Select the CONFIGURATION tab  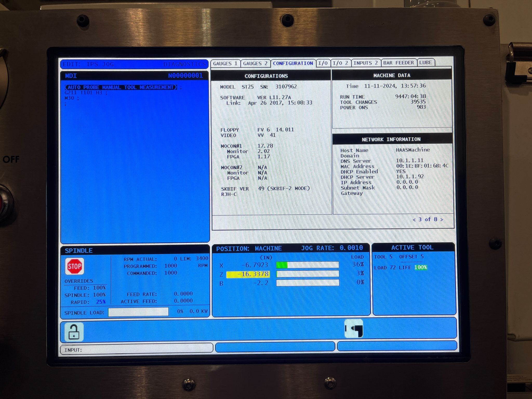pos(293,63)
